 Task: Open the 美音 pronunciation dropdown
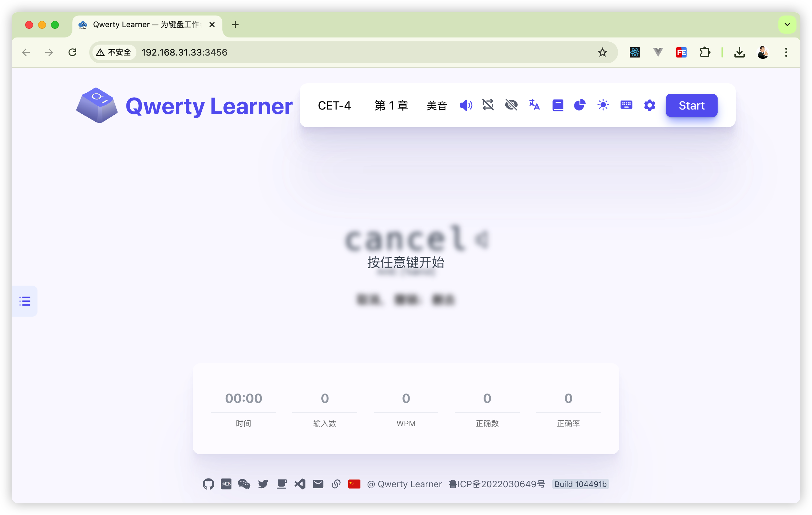[437, 106]
